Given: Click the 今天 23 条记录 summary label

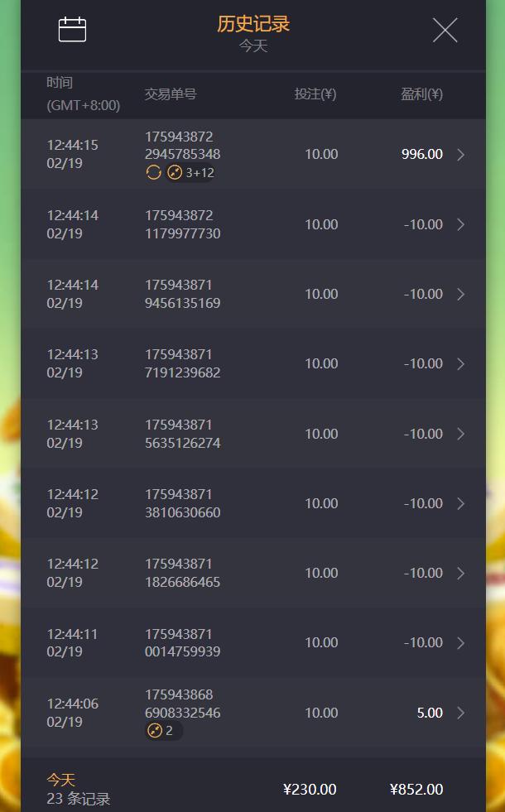Looking at the screenshot, I should tap(78, 790).
